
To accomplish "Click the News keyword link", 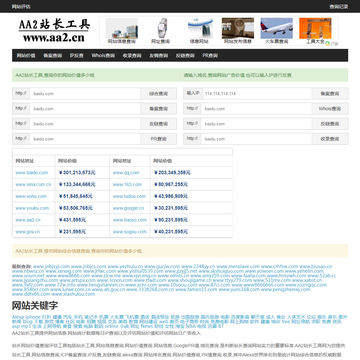I will [x=147, y=326].
